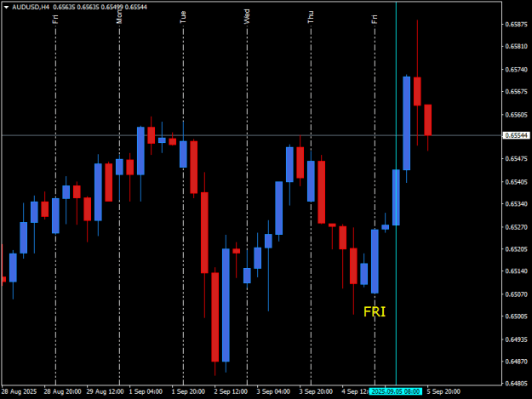Select the AUDUSD,H4 chart title text
532x399 pixels.
[x=31, y=7]
